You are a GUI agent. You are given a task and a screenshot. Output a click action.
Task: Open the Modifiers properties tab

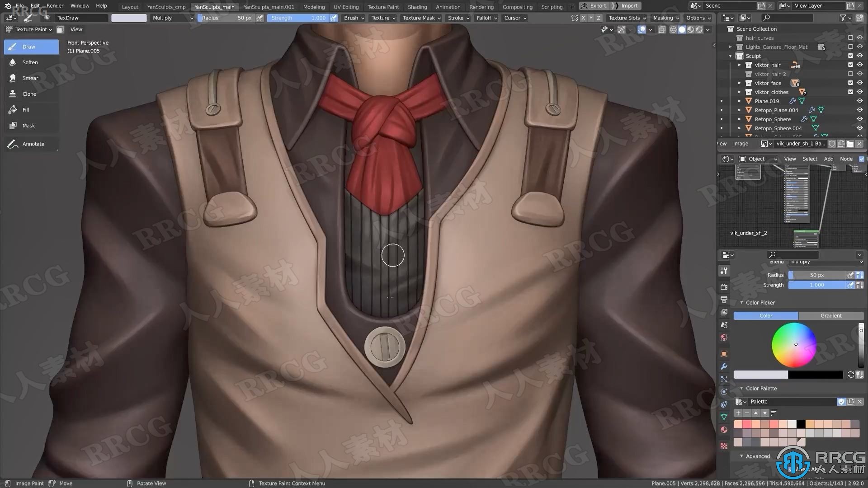click(x=724, y=366)
